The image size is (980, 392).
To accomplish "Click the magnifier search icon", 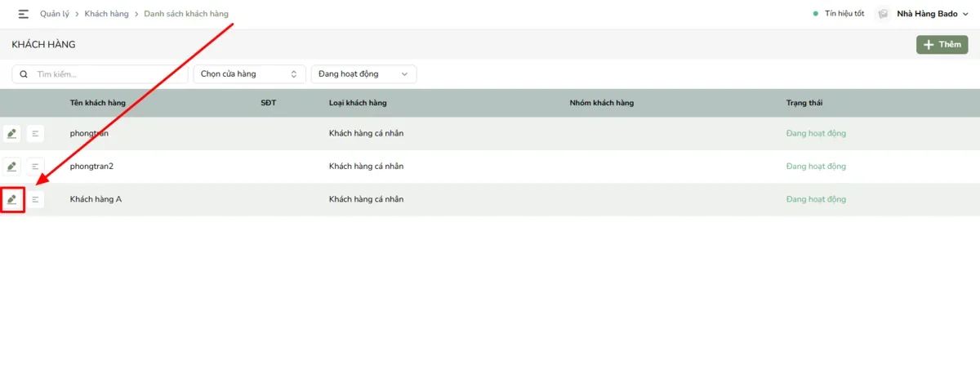I will point(24,74).
